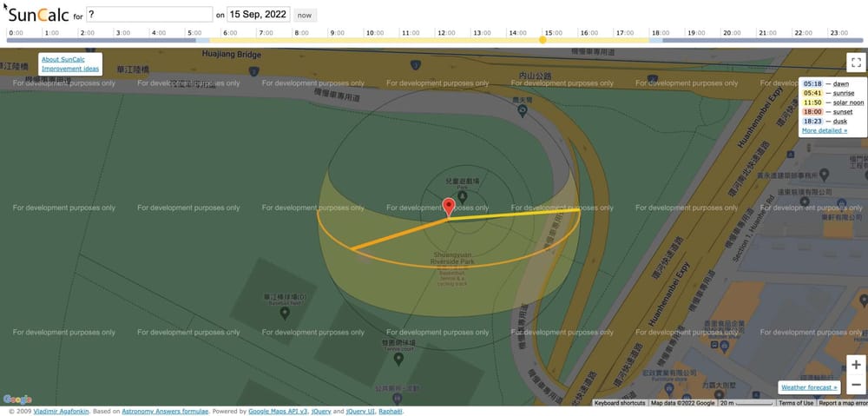Open the About SunCalc link
868x416 pixels.
coord(62,59)
